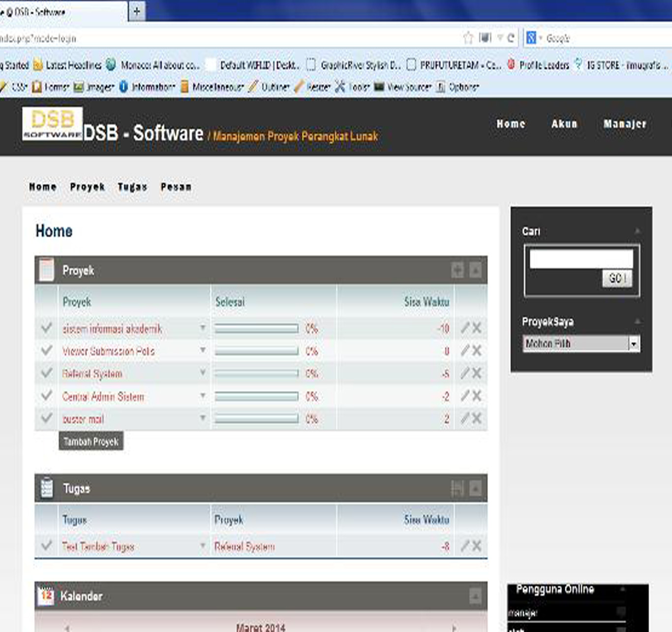Screen dimensions: 672x632
Task: Delete the Central Admin Sistem project with X icon
Action: [x=477, y=396]
